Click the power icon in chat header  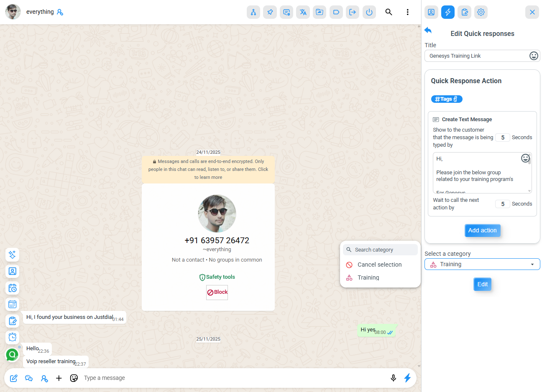pos(369,12)
